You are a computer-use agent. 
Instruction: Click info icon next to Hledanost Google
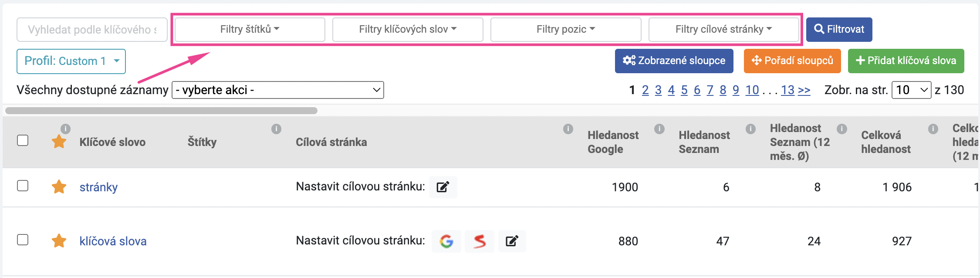click(x=568, y=129)
